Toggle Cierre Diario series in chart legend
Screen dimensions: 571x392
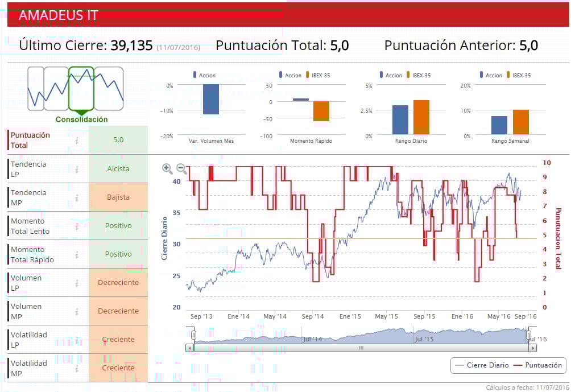[x=482, y=365]
